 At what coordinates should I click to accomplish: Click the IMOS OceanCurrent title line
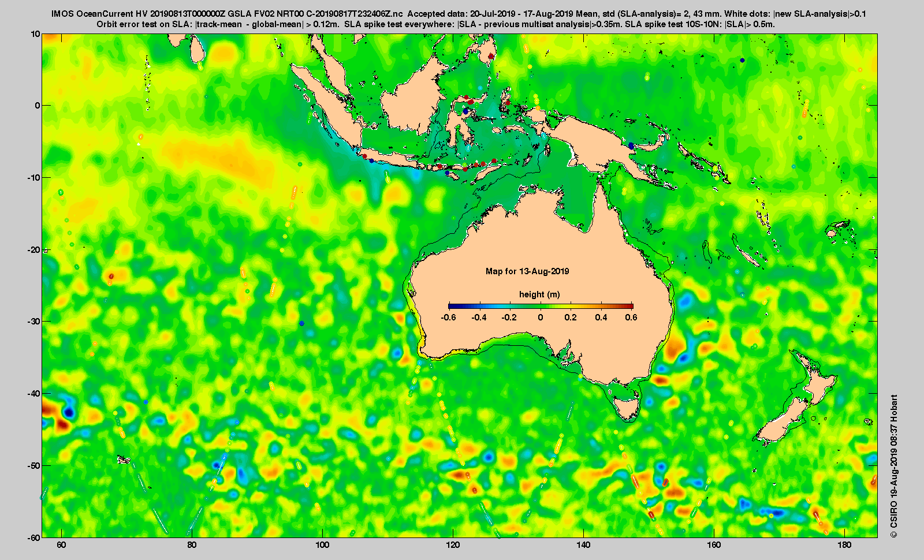click(459, 14)
